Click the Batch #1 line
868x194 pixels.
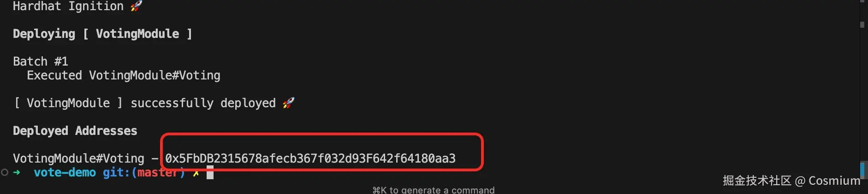click(x=41, y=61)
